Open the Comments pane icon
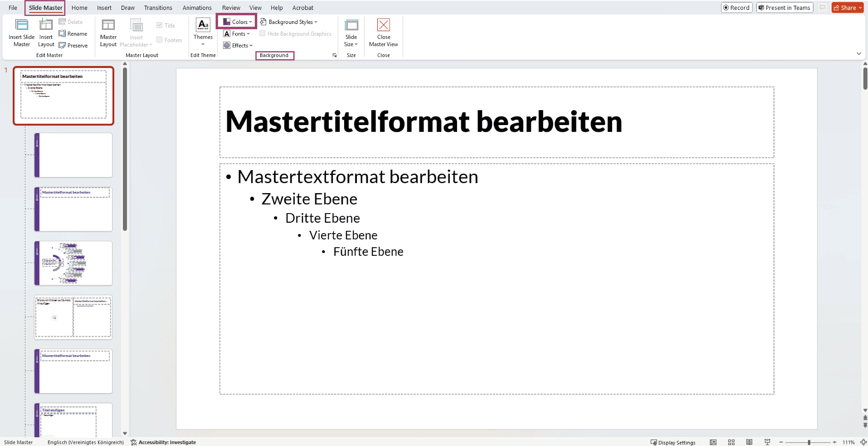Image resolution: width=868 pixels, height=446 pixels. click(x=822, y=8)
